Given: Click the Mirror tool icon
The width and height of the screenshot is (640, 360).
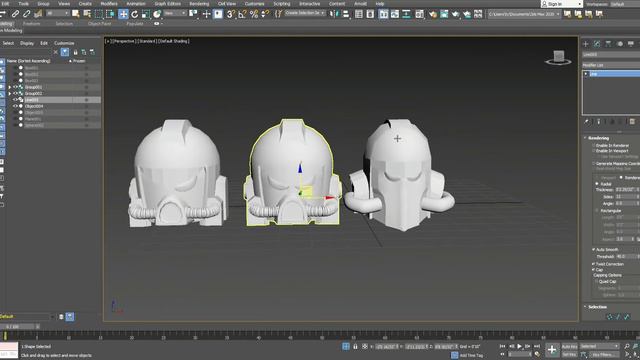Looking at the screenshot, I should click(x=334, y=14).
